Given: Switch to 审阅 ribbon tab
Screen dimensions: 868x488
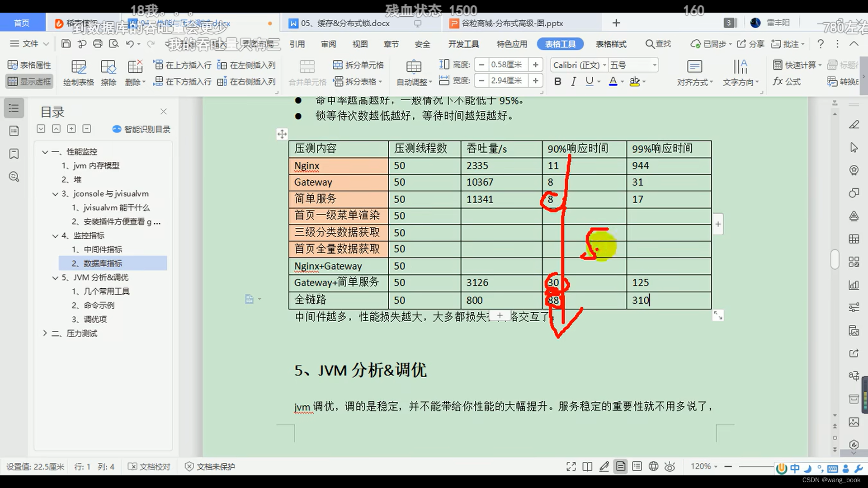Looking at the screenshot, I should (329, 44).
